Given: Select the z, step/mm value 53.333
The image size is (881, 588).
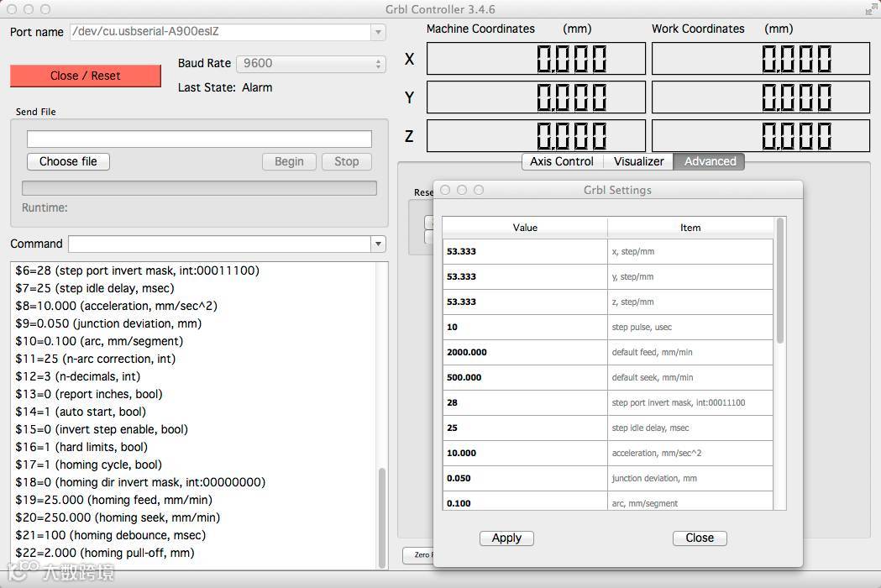Looking at the screenshot, I should pyautogui.click(x=525, y=302).
